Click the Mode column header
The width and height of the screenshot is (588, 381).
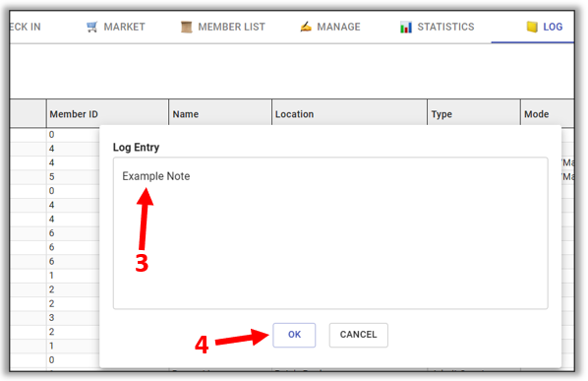click(x=548, y=114)
